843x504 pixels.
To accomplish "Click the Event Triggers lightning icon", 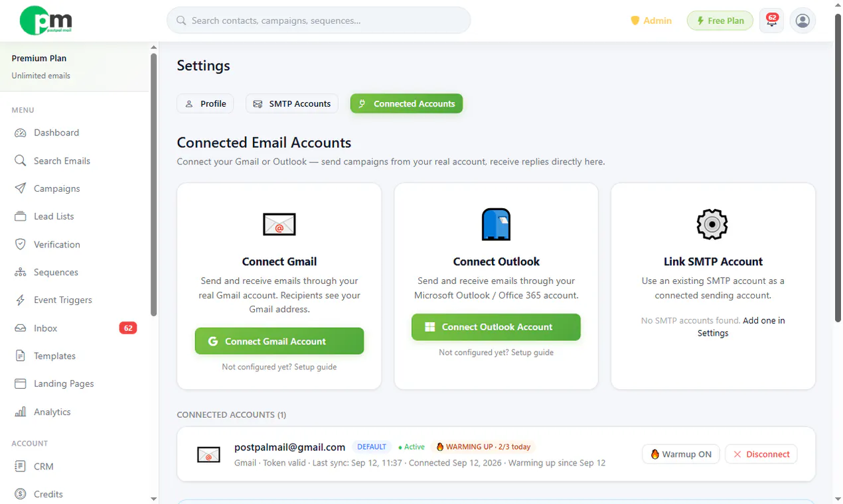I will tap(21, 300).
